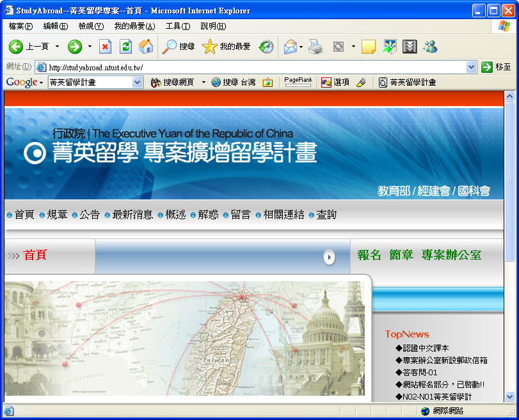Click the 搜尋網頁 button on Google toolbar
The width and height of the screenshot is (519, 420).
point(172,82)
